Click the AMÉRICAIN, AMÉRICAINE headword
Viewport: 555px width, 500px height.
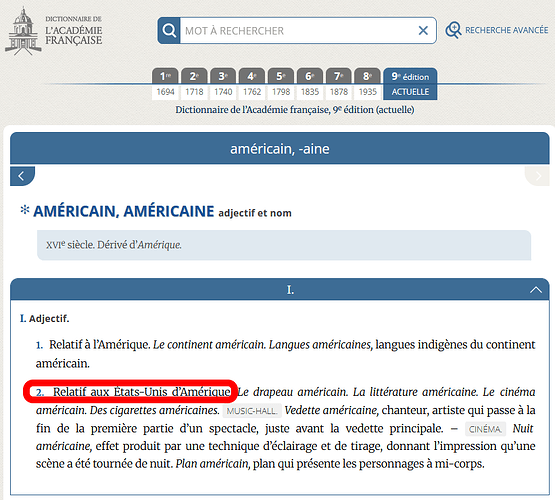(x=124, y=211)
